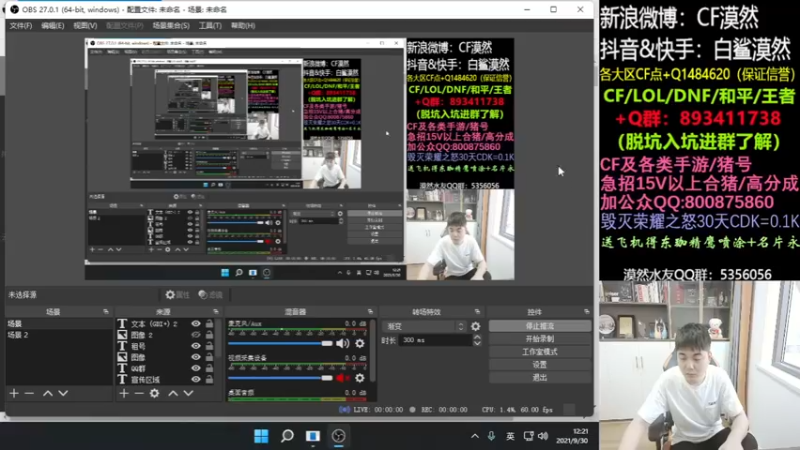Screen dimensions: 800x450
Task: Select scene 场景 in the scenes list
Action: (59, 324)
